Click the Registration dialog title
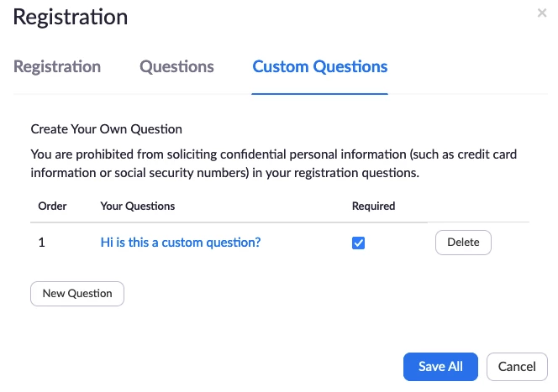This screenshot has height=392, width=558. pyautogui.click(x=71, y=17)
